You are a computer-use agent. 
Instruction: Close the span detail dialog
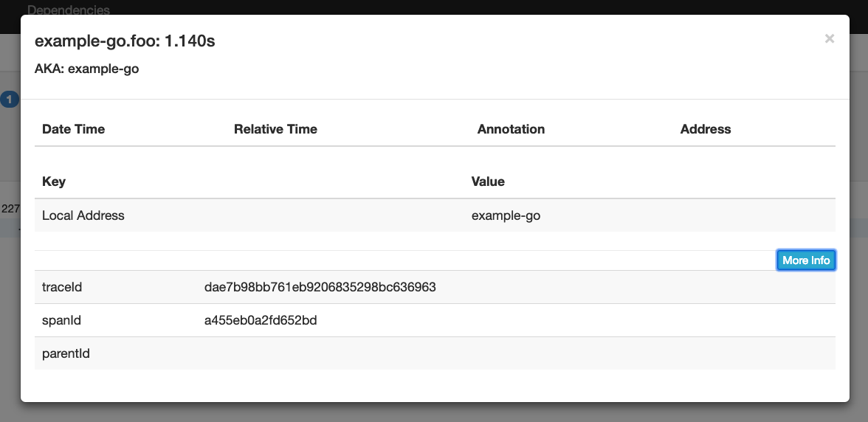tap(829, 39)
